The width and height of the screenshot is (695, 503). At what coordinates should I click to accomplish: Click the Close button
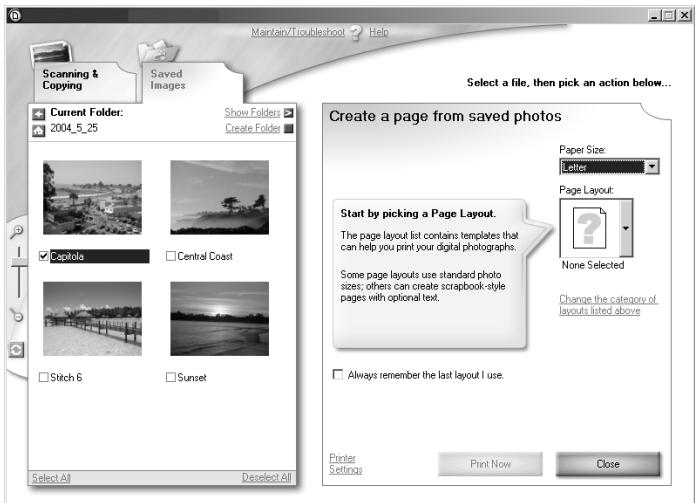point(608,464)
